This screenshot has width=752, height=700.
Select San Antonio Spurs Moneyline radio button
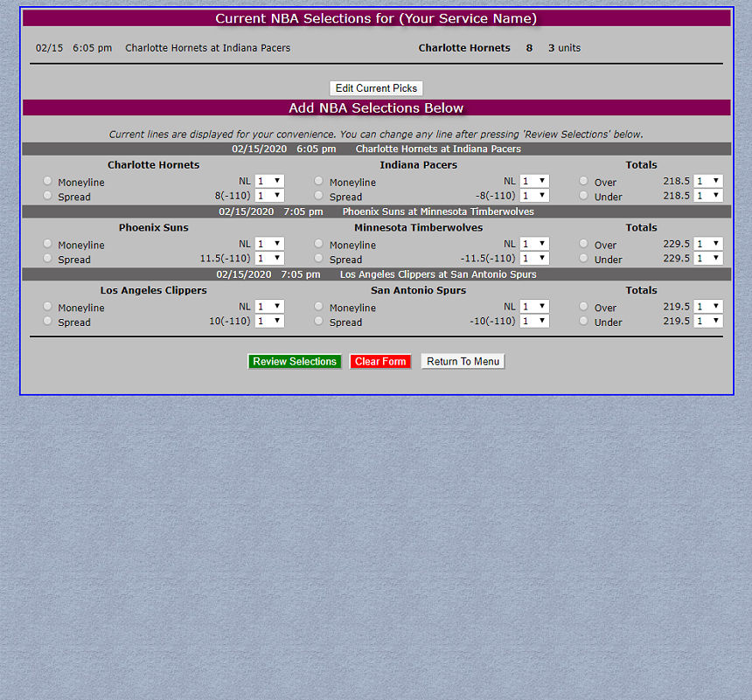[x=318, y=307]
